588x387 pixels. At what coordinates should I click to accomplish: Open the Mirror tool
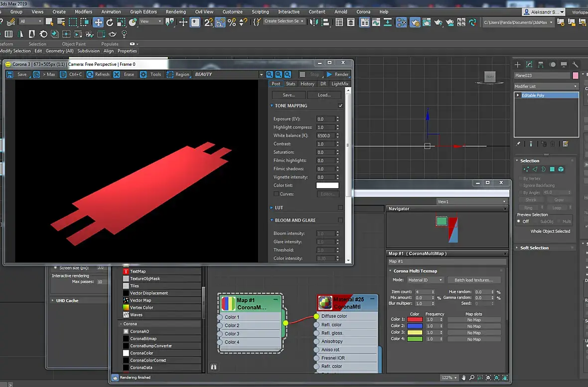tap(314, 22)
